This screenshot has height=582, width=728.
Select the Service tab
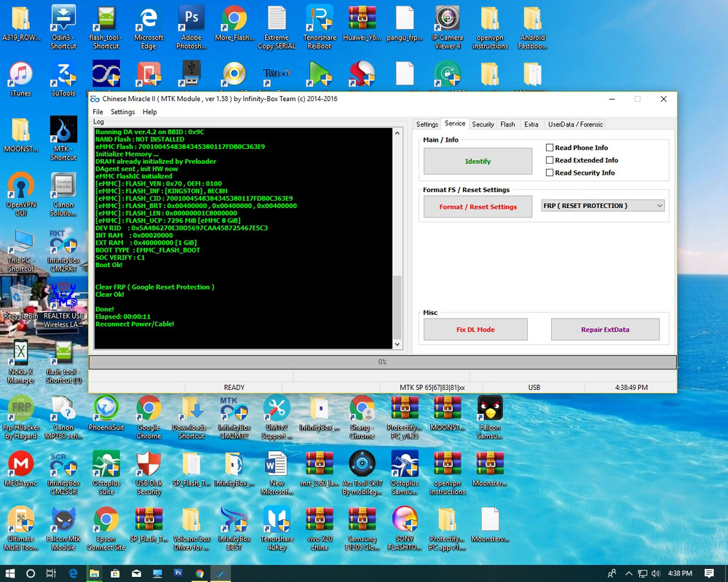click(454, 124)
